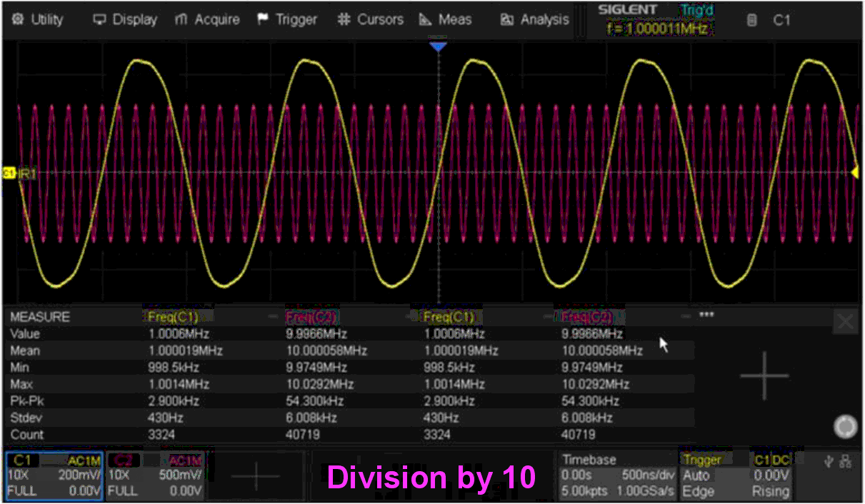Image resolution: width=865 pixels, height=504 pixels.
Task: Click the network status icon
Action: [x=844, y=463]
